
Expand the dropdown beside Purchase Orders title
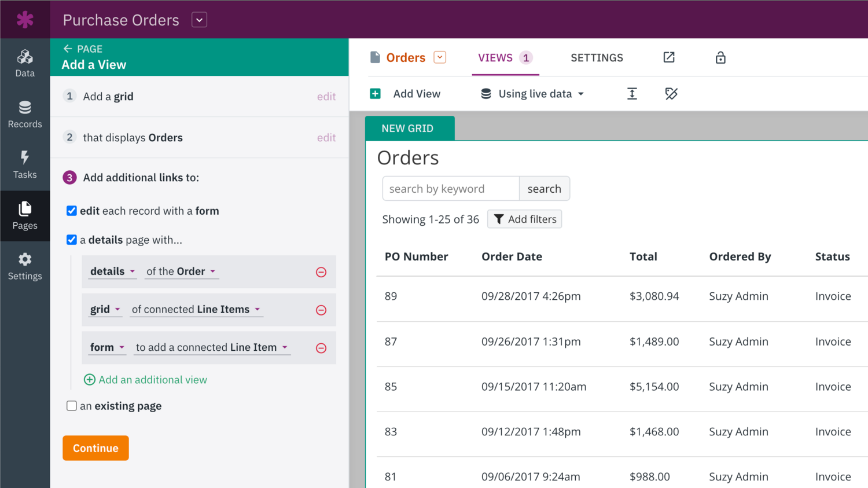coord(199,19)
